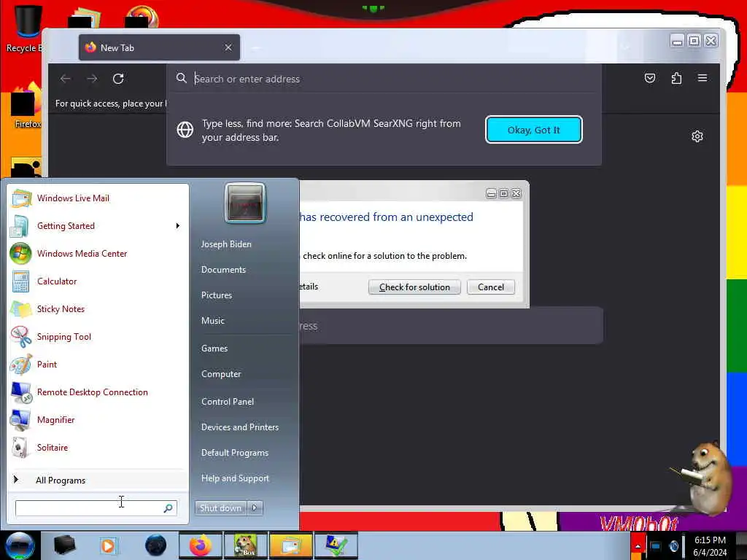This screenshot has height=560, width=747.
Task: Expand All Programs list
Action: click(98, 480)
